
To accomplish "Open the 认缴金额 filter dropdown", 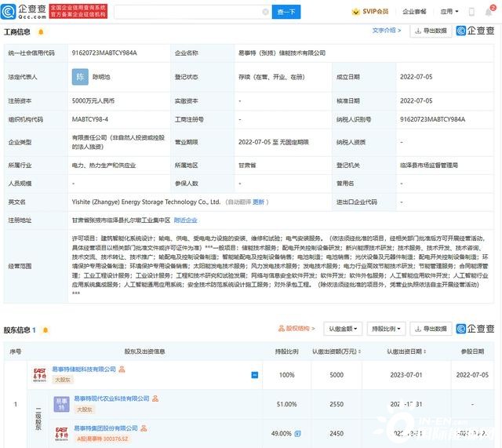I will pos(343,329).
